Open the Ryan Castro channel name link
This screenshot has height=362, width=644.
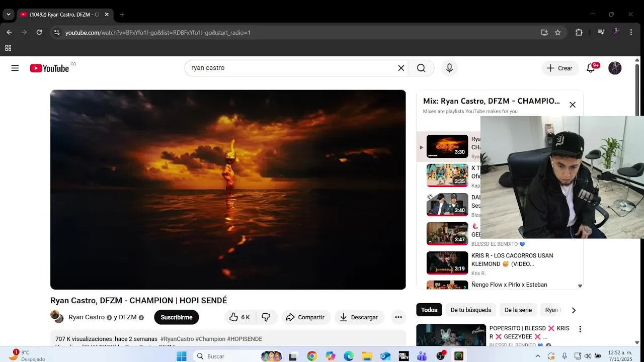87,317
